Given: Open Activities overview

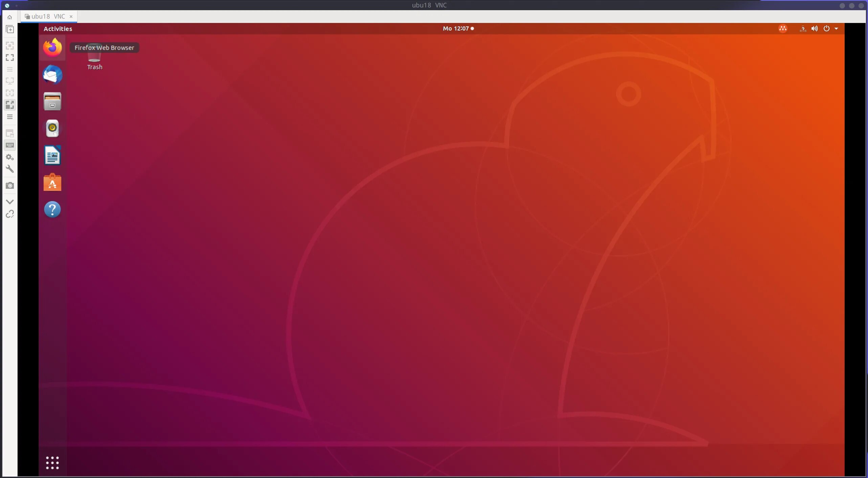Looking at the screenshot, I should tap(58, 29).
